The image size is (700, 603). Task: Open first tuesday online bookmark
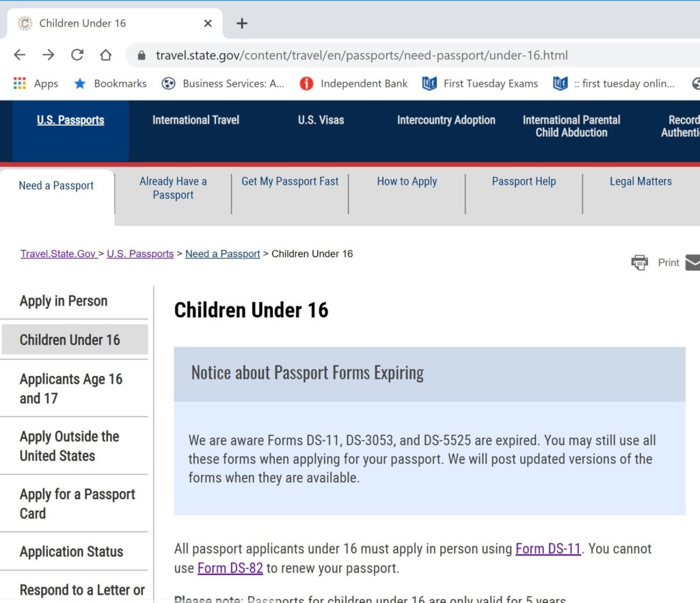(613, 83)
